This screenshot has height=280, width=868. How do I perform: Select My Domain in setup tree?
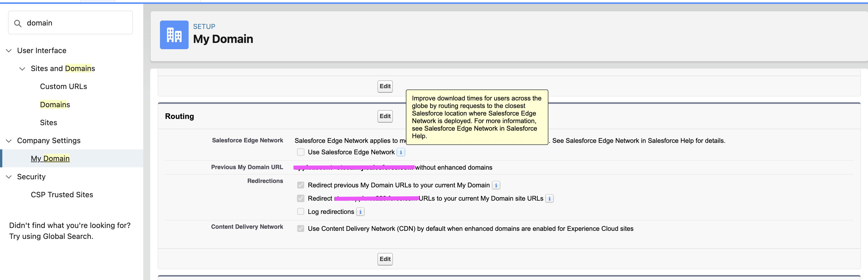point(50,158)
